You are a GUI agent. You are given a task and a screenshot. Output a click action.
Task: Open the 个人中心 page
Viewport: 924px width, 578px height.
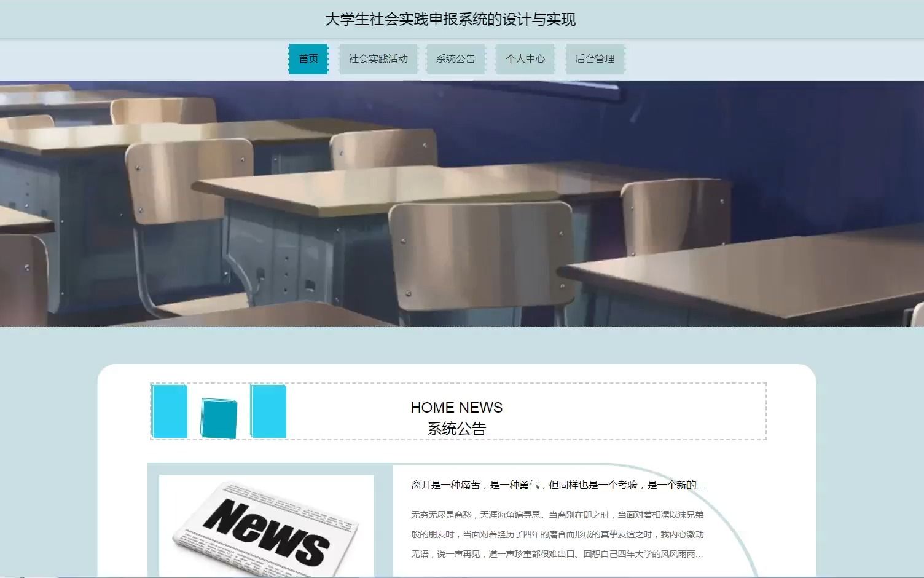(526, 58)
